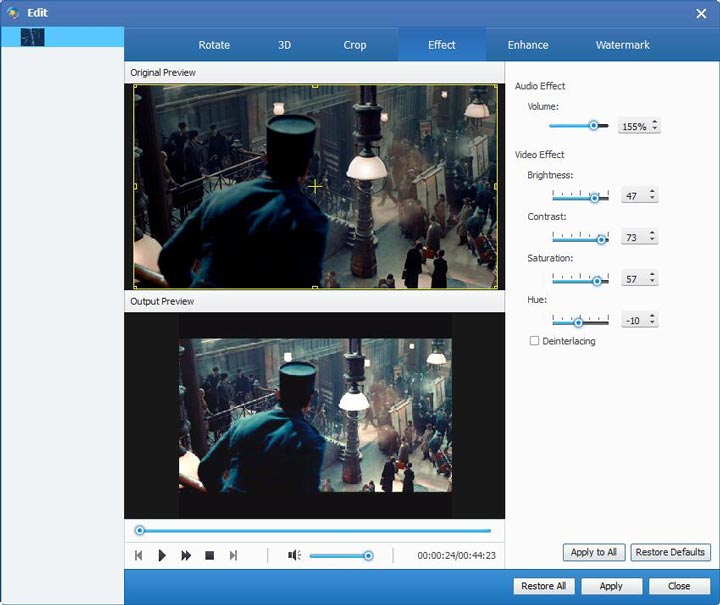Mute the preview speaker icon
Viewport: 720px width, 605px height.
click(x=294, y=555)
